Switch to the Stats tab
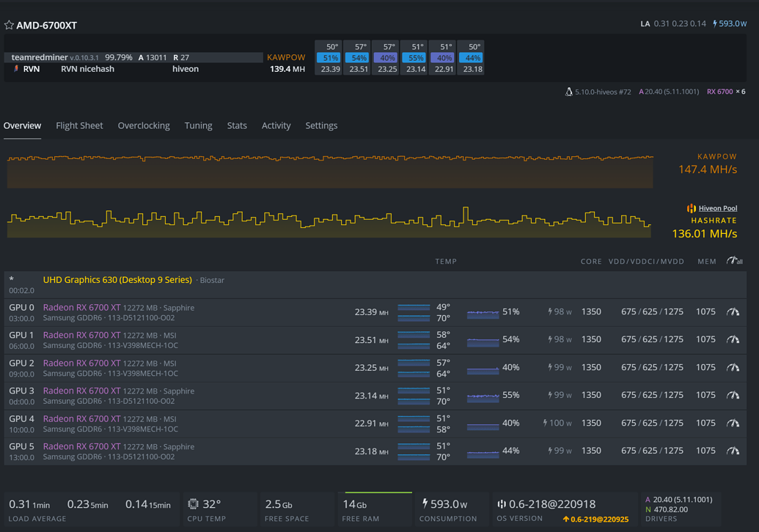The height and width of the screenshot is (532, 759). [237, 125]
